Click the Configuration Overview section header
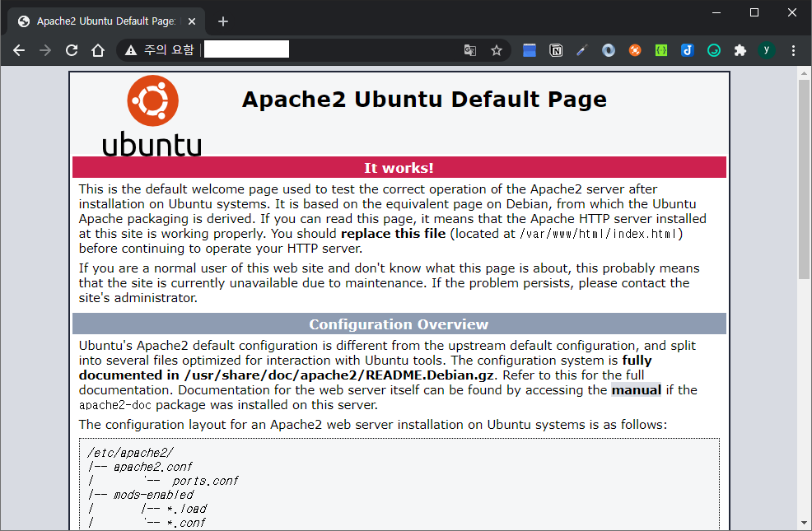The height and width of the screenshot is (531, 812). pyautogui.click(x=399, y=324)
